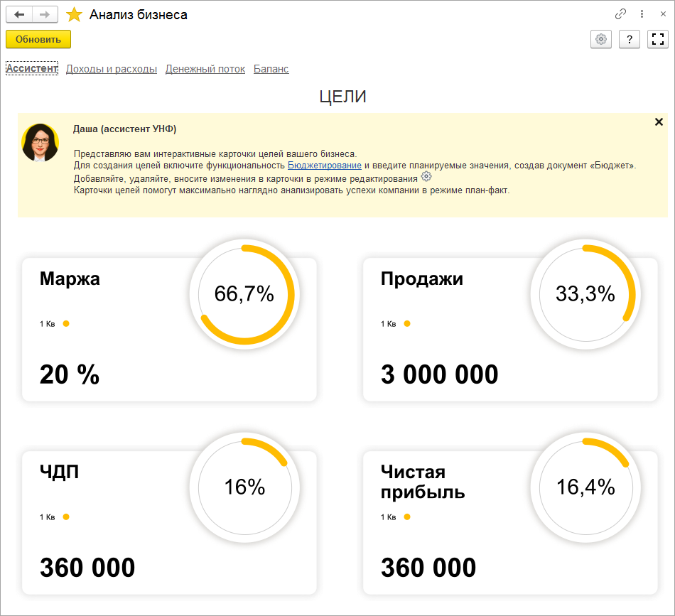Click the Даша (ассистент УНФ) name

coord(124,129)
